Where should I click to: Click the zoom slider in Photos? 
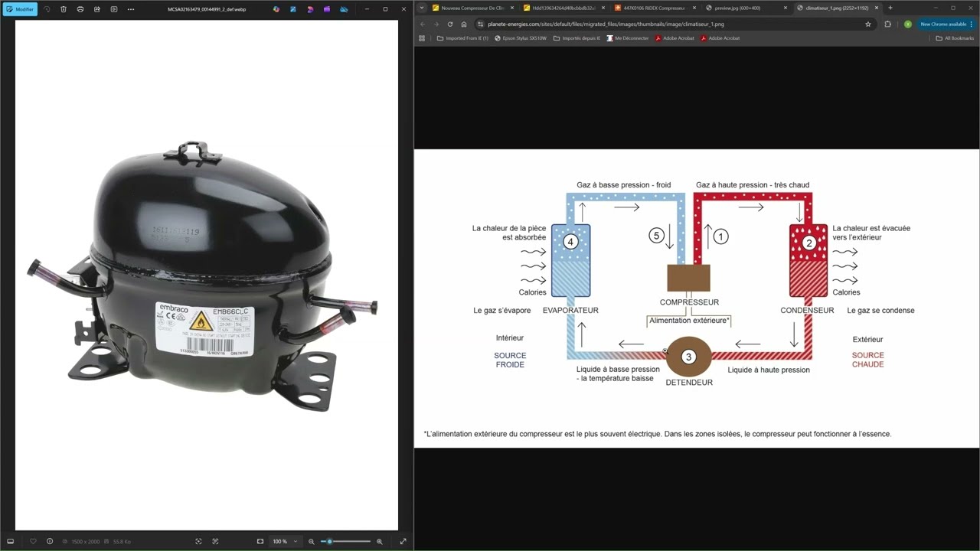point(346,541)
